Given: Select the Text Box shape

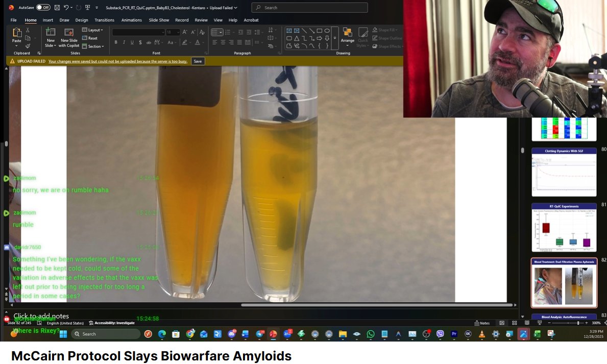Looking at the screenshot, I should (289, 31).
